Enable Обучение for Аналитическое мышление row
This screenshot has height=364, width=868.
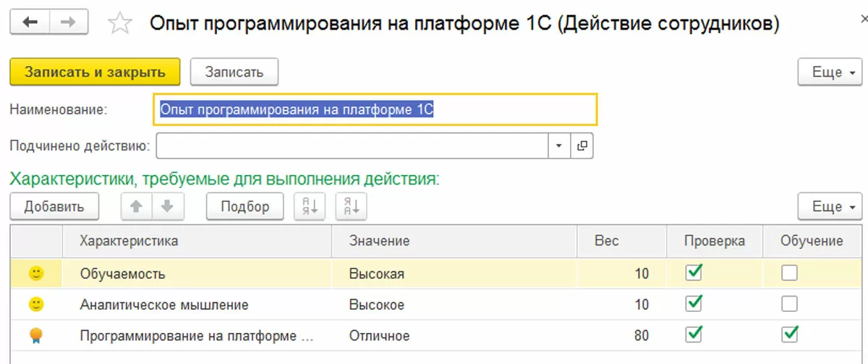[x=790, y=303]
